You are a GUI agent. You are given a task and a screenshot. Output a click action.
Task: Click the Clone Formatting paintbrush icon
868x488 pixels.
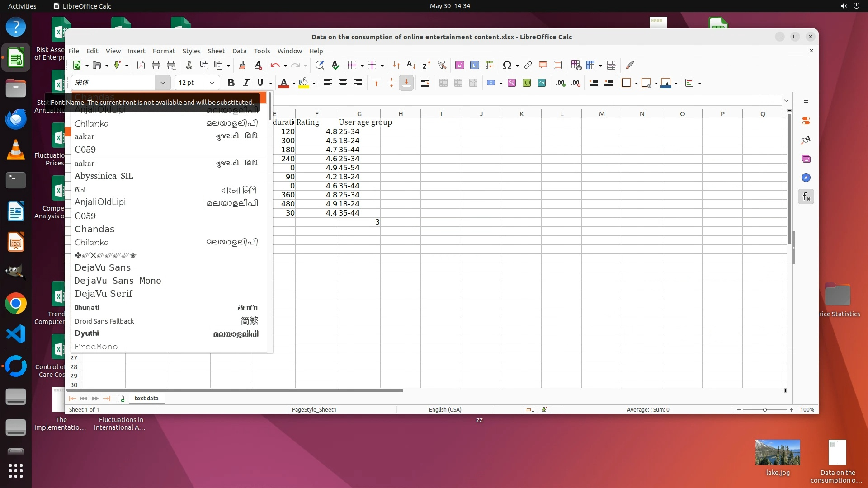click(x=242, y=65)
